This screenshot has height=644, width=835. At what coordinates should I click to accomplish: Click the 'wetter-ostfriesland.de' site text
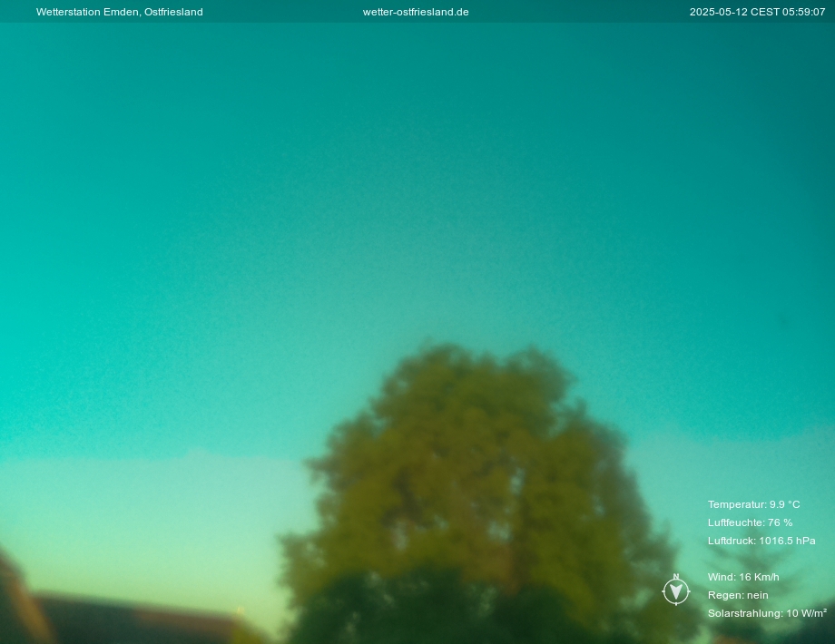point(416,12)
